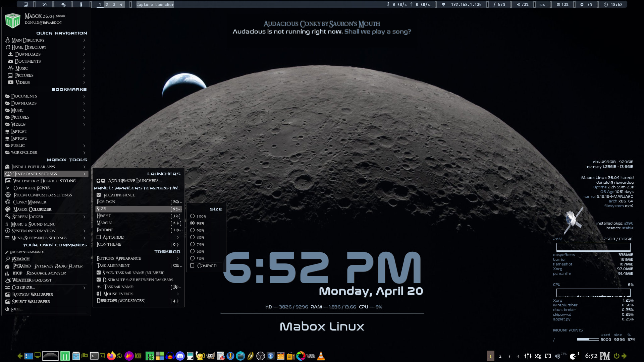644x362 pixels.
Task: Expand the Main Directory submenu arrow
Action: point(84,40)
